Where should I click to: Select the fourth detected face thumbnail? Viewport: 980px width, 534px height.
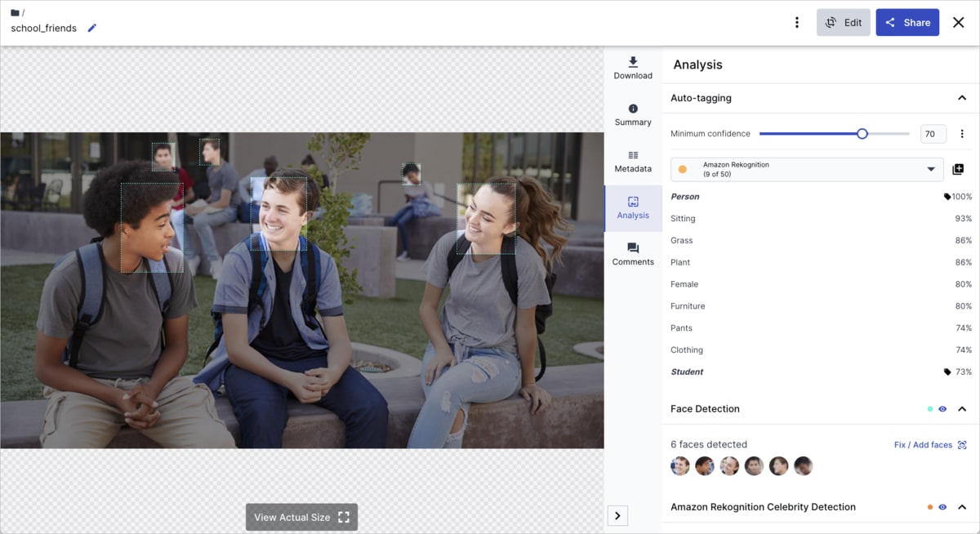(x=754, y=466)
